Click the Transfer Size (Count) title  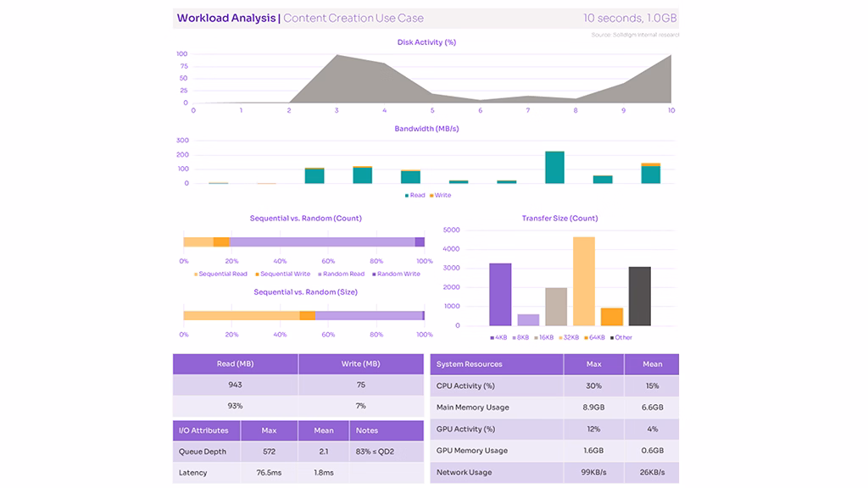coord(559,218)
